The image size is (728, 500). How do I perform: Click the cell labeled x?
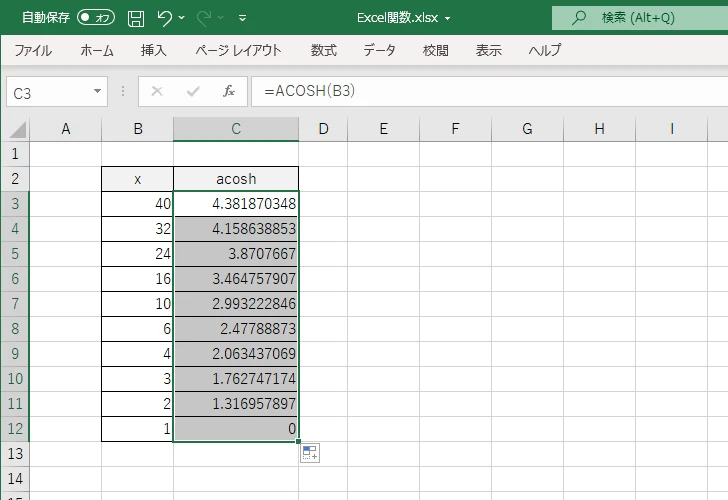(x=137, y=179)
